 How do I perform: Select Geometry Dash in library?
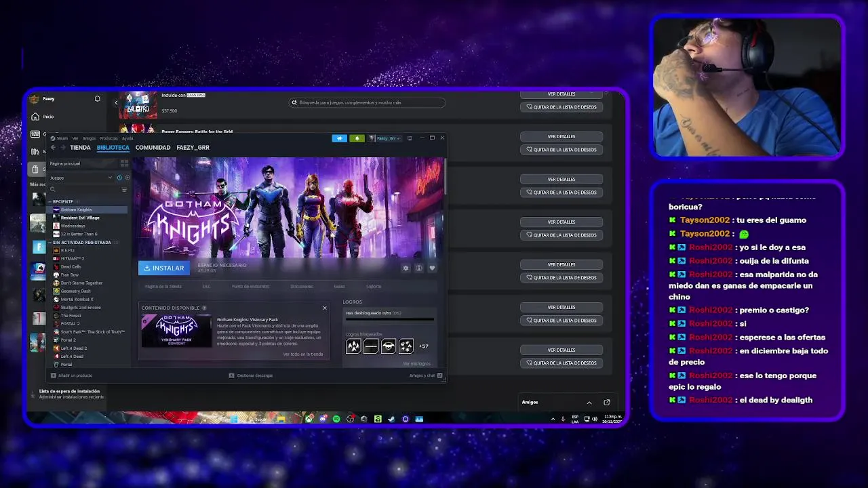click(75, 291)
